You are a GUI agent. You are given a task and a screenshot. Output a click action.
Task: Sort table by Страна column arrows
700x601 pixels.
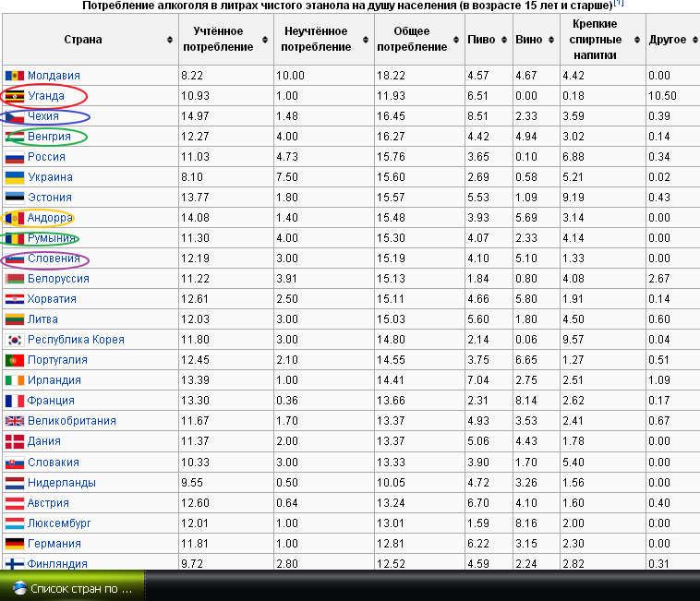click(169, 40)
